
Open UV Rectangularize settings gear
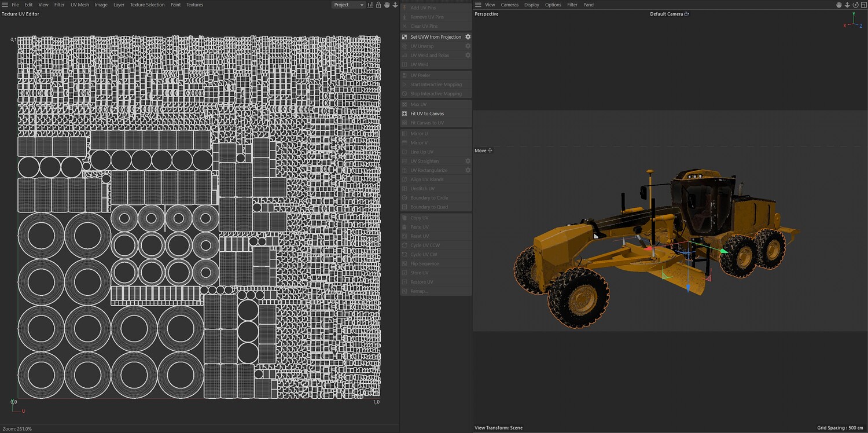[468, 170]
